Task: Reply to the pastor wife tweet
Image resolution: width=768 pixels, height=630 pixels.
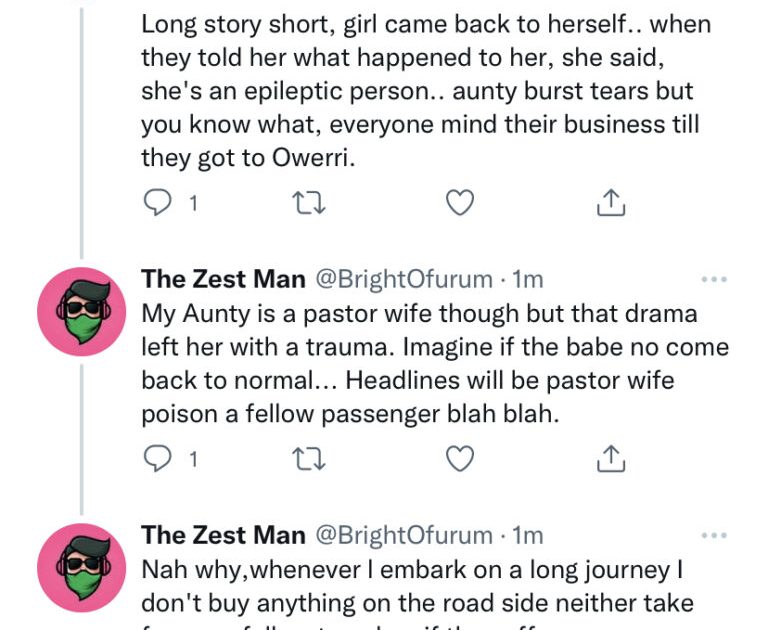Action: coord(158,459)
